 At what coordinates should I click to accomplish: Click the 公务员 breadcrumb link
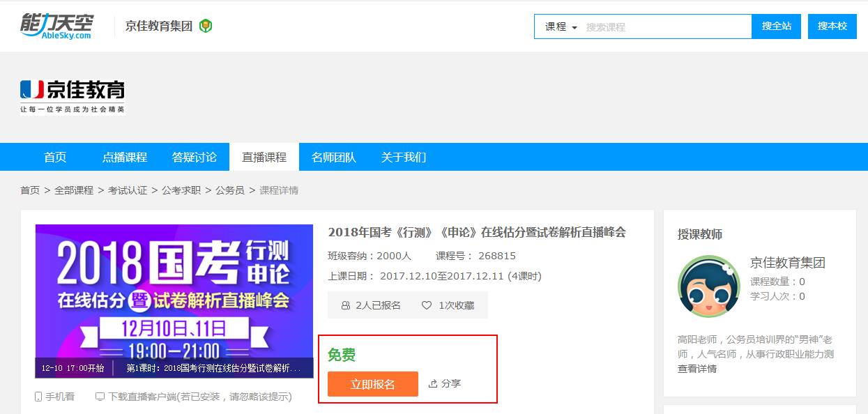click(230, 190)
